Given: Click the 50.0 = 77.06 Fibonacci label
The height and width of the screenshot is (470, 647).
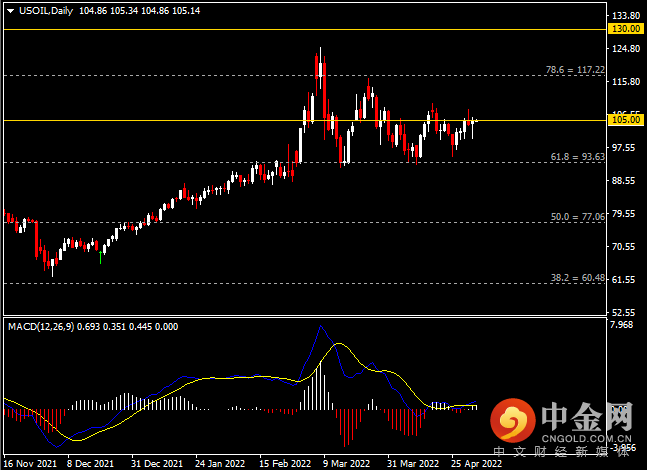Looking at the screenshot, I should tap(578, 217).
